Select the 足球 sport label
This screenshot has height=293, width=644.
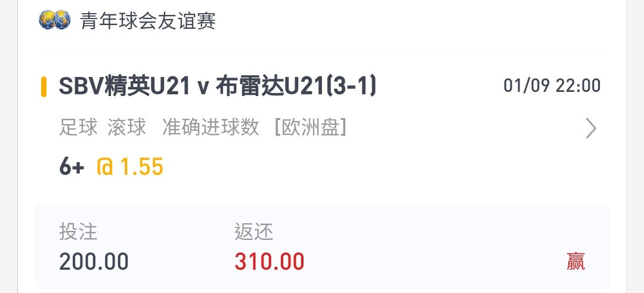[78, 127]
